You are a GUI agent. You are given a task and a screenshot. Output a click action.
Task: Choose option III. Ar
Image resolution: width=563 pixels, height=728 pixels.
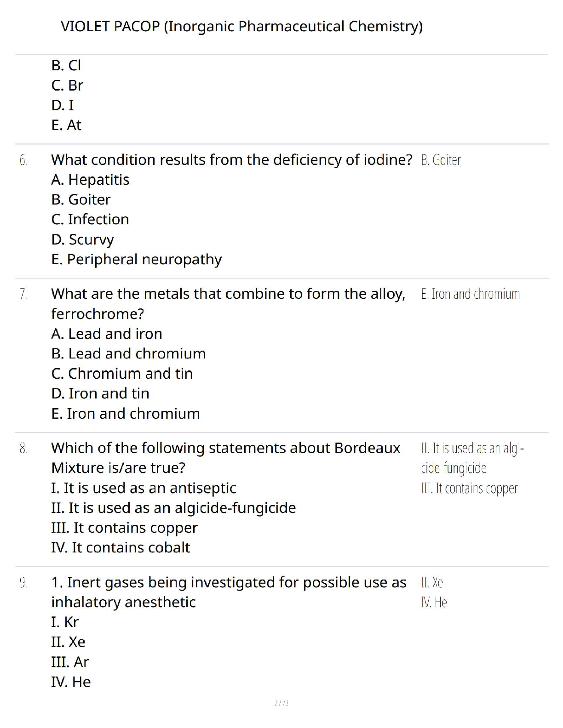[x=70, y=662]
